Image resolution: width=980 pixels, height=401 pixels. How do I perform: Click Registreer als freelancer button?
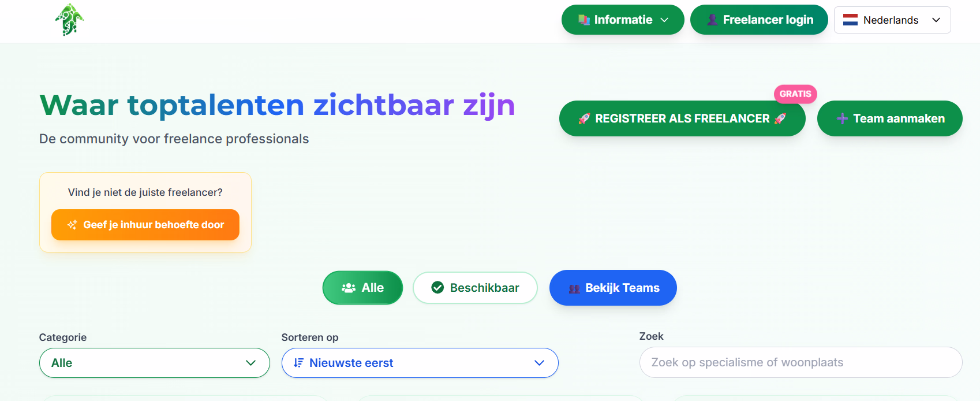(682, 118)
